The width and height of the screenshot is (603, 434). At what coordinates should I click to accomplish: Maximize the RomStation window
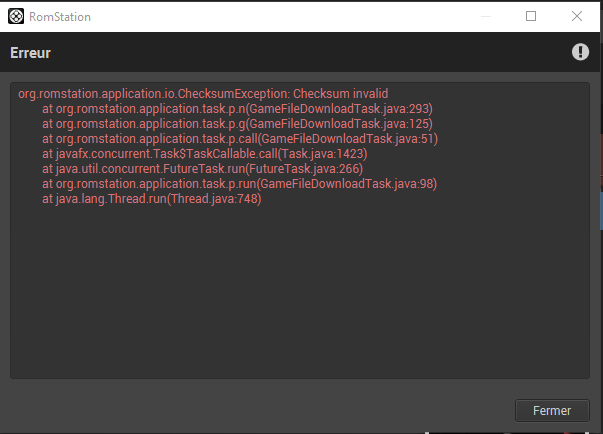coord(531,16)
